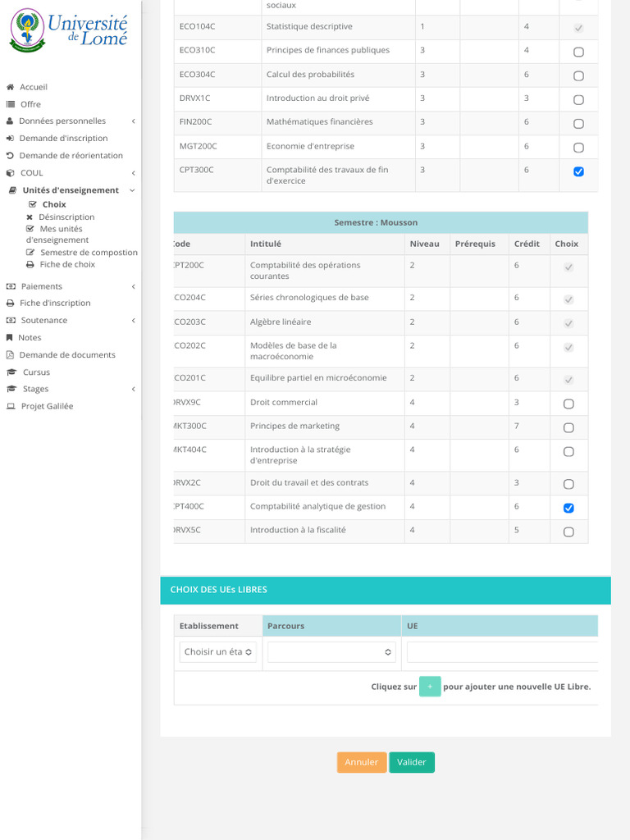The height and width of the screenshot is (840, 630).
Task: Click the COUL cube icon
Action: [x=10, y=173]
